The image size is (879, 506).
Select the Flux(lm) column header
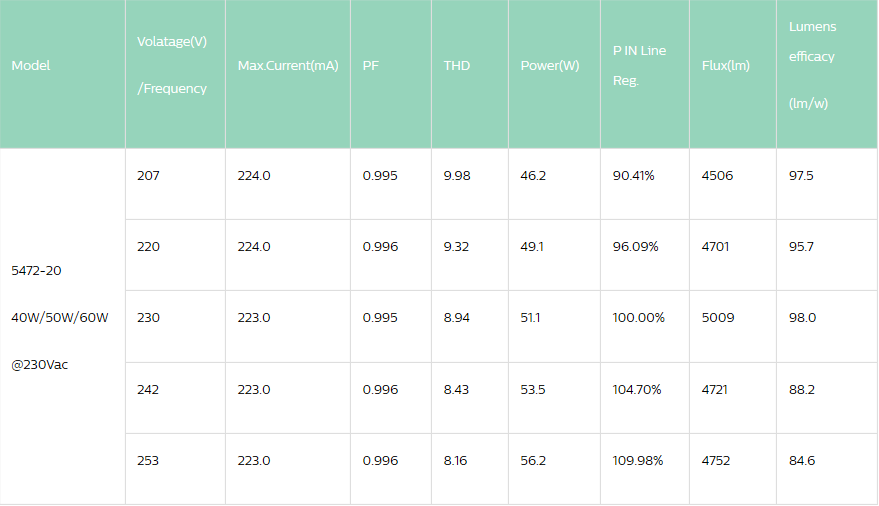coord(726,66)
